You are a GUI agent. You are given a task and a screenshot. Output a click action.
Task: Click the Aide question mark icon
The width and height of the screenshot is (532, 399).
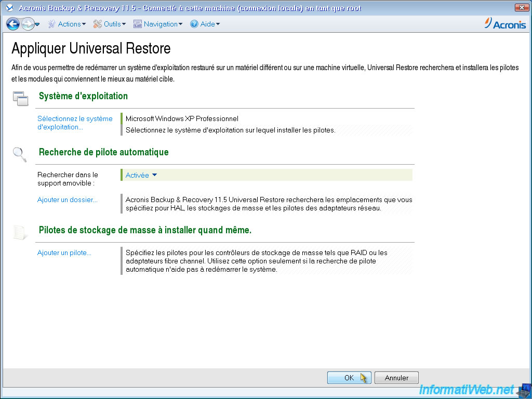click(x=194, y=24)
